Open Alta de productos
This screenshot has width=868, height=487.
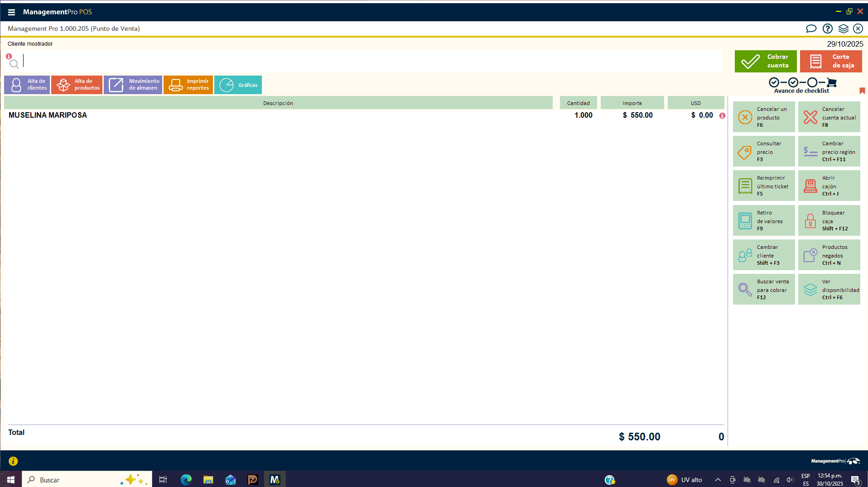coord(77,85)
